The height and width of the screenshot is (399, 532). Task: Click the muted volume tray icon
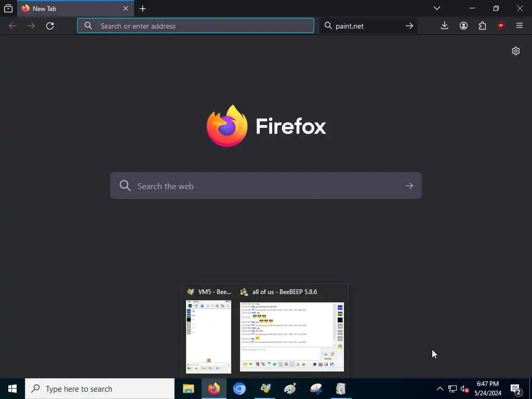465,389
